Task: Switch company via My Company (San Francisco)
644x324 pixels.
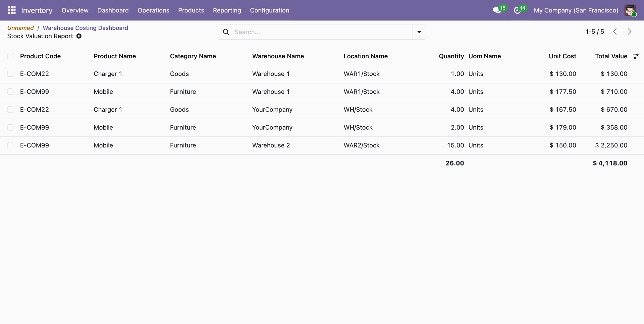Action: (576, 10)
